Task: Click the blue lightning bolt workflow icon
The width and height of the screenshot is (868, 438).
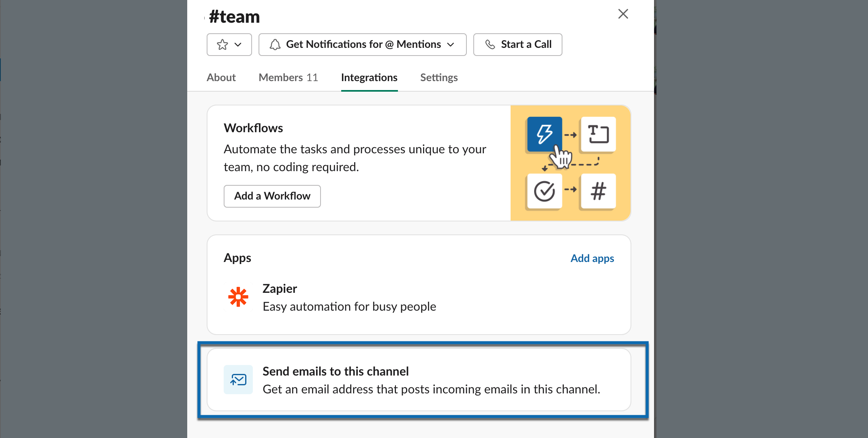Action: click(544, 134)
